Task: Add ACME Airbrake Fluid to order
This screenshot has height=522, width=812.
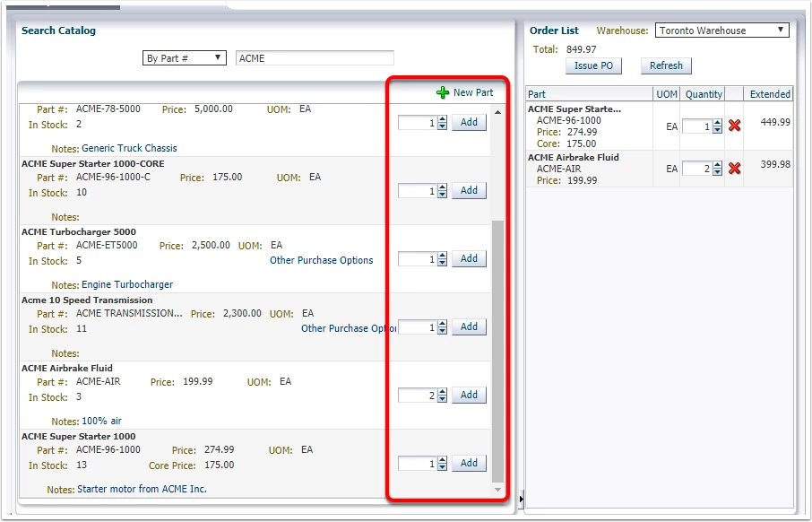Action: click(469, 395)
